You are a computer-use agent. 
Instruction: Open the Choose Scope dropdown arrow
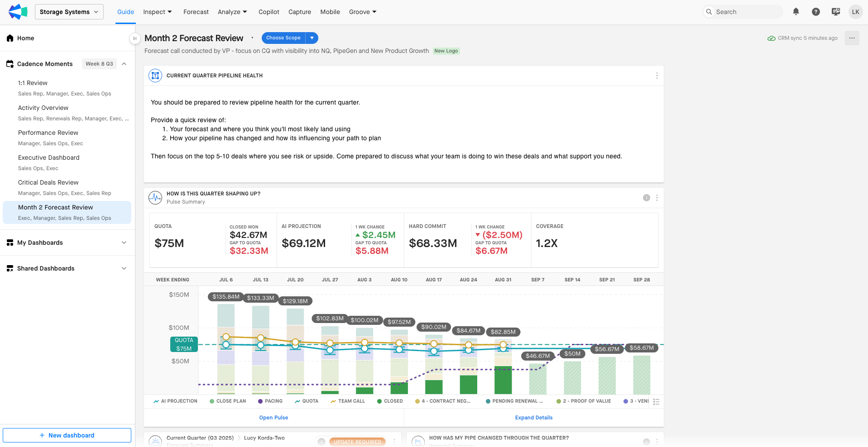[x=312, y=38]
